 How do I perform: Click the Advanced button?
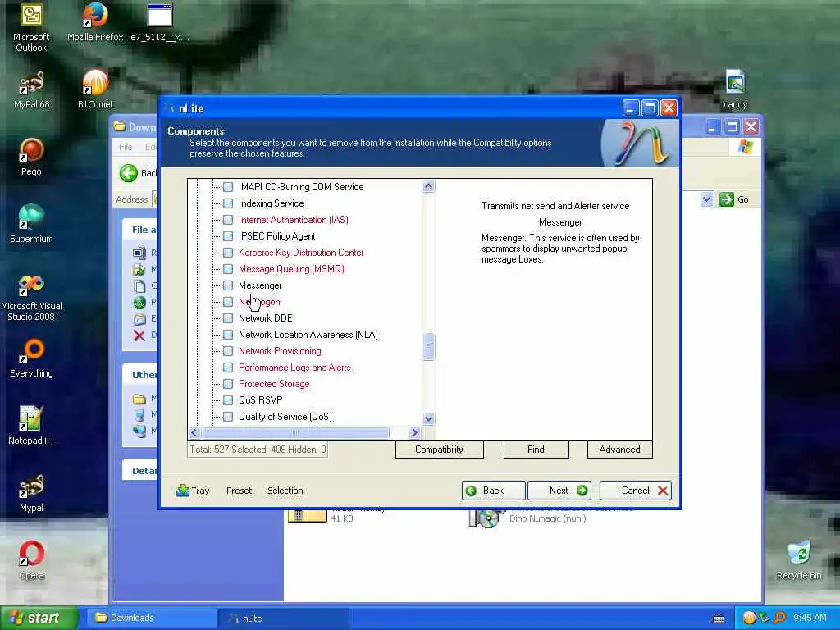(x=620, y=450)
